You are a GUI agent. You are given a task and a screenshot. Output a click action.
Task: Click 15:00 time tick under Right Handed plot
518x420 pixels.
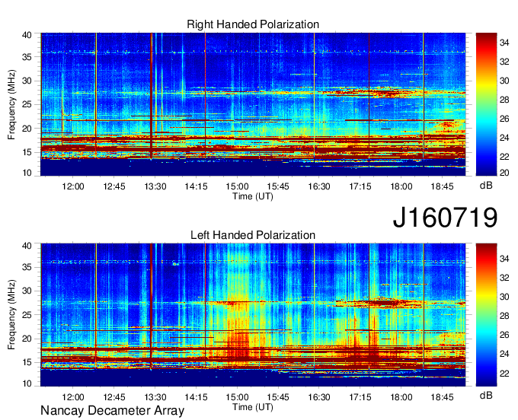point(237,186)
